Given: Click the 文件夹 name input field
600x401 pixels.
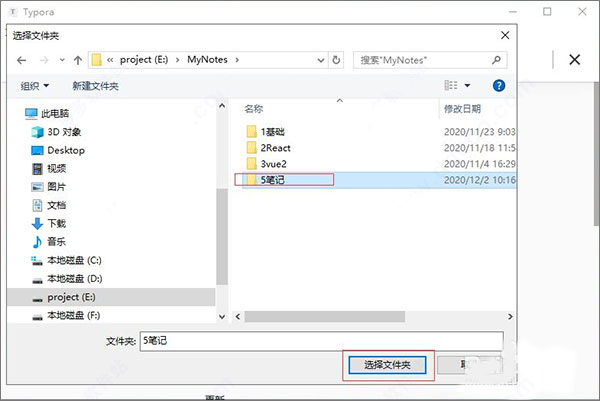Looking at the screenshot, I should click(321, 341).
